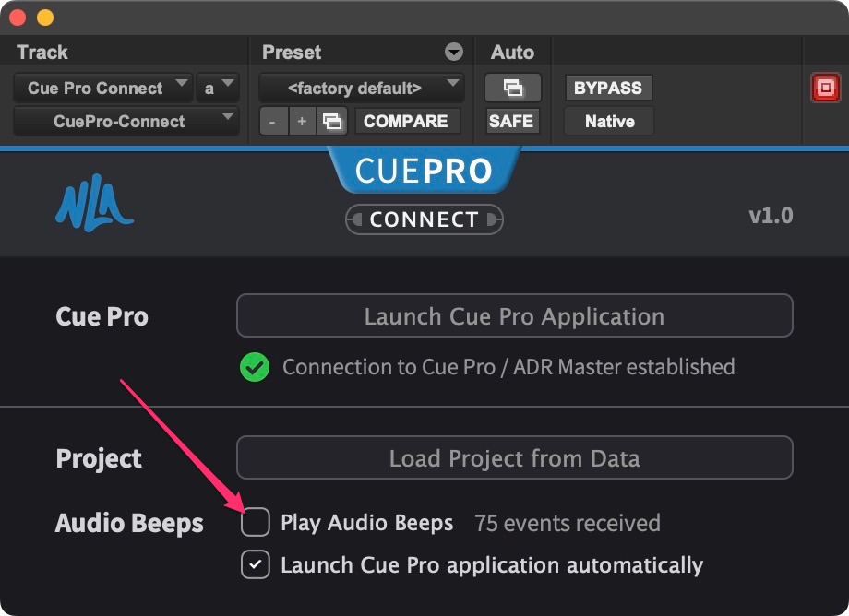Screen dimensions: 849x616
Task: Click the Auto header label
Action: [512, 52]
